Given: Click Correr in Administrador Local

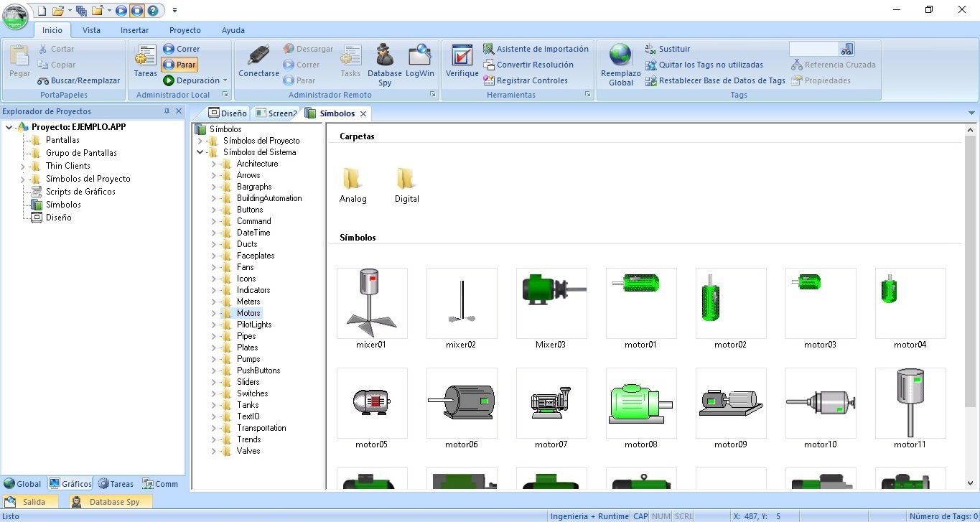Looking at the screenshot, I should 181,49.
